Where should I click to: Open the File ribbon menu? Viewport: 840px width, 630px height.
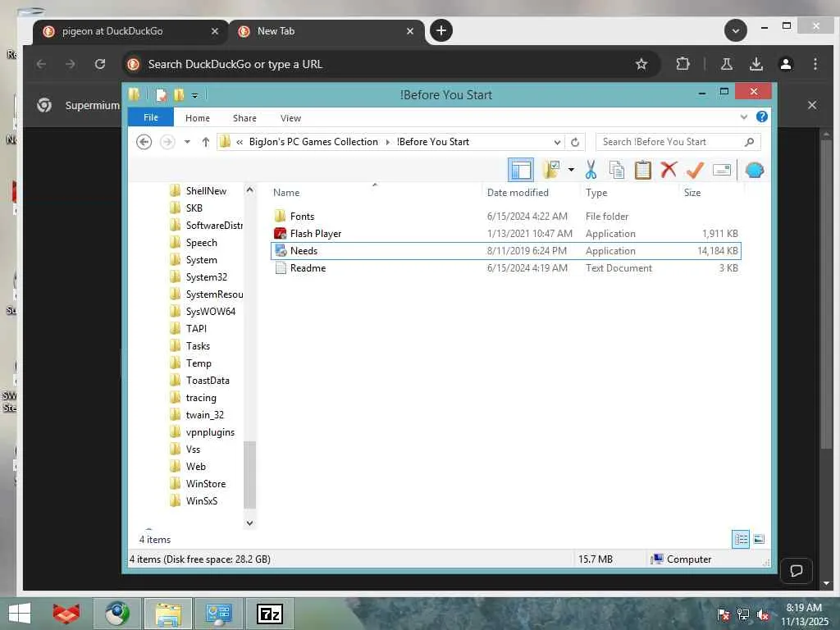click(x=151, y=117)
